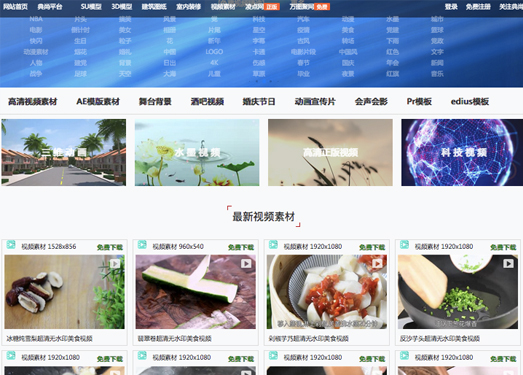Click the 足球 tag link

pos(80,74)
